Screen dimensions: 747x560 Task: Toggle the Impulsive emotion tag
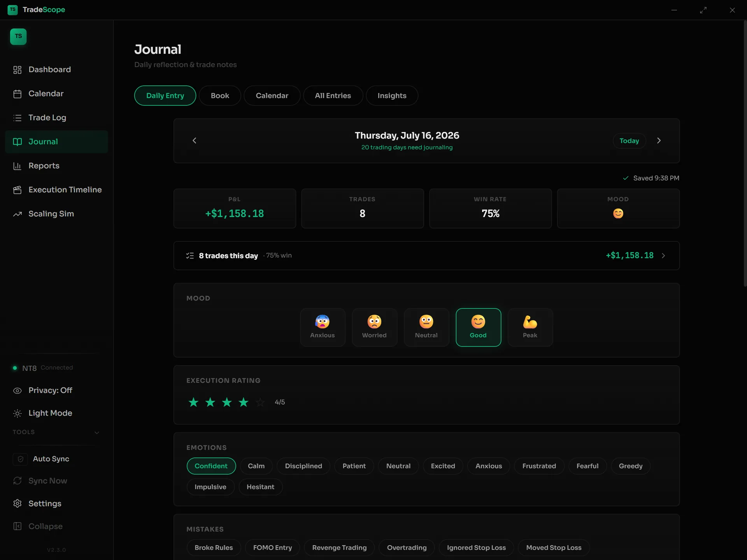pos(210,487)
